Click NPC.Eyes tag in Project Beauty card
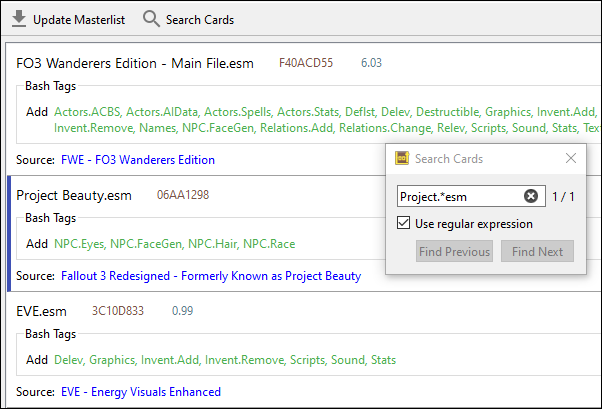 (x=79, y=244)
